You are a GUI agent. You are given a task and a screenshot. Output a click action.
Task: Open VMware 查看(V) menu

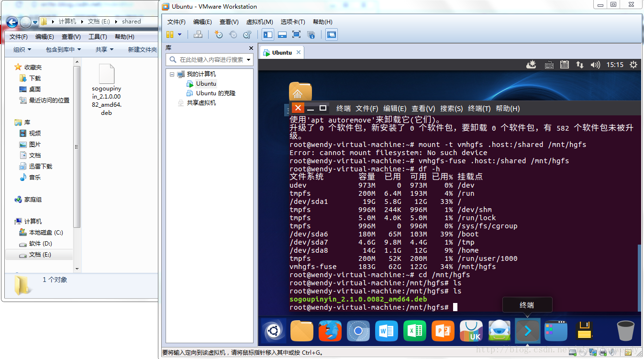[x=229, y=22]
